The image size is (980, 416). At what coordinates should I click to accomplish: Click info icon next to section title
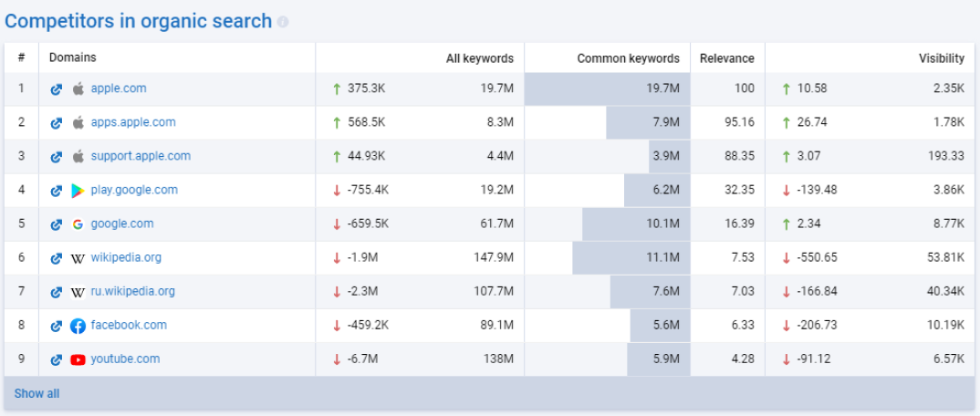pyautogui.click(x=283, y=22)
